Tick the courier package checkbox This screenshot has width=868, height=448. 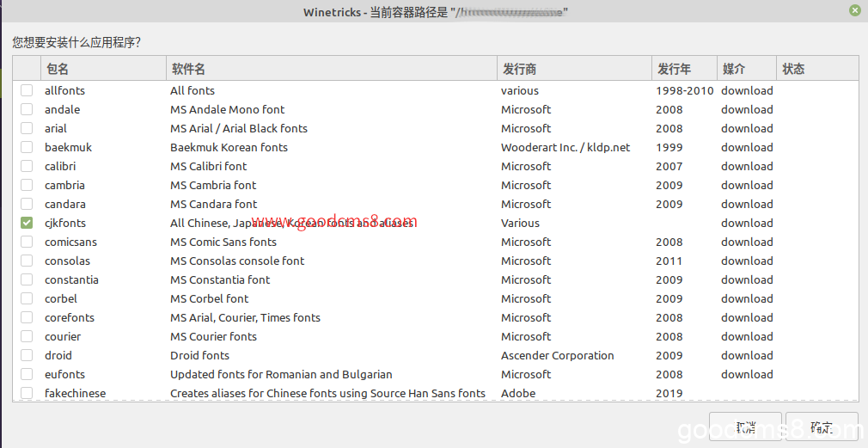[27, 336]
